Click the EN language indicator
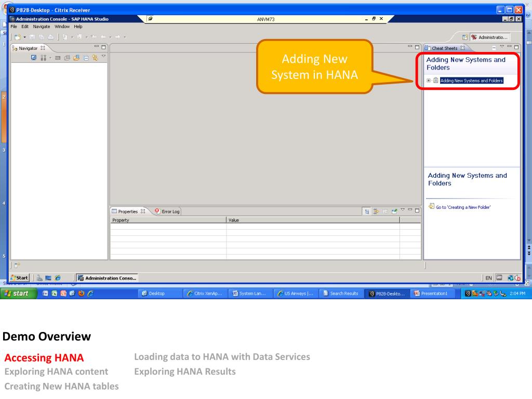The height and width of the screenshot is (399, 532). (x=488, y=278)
